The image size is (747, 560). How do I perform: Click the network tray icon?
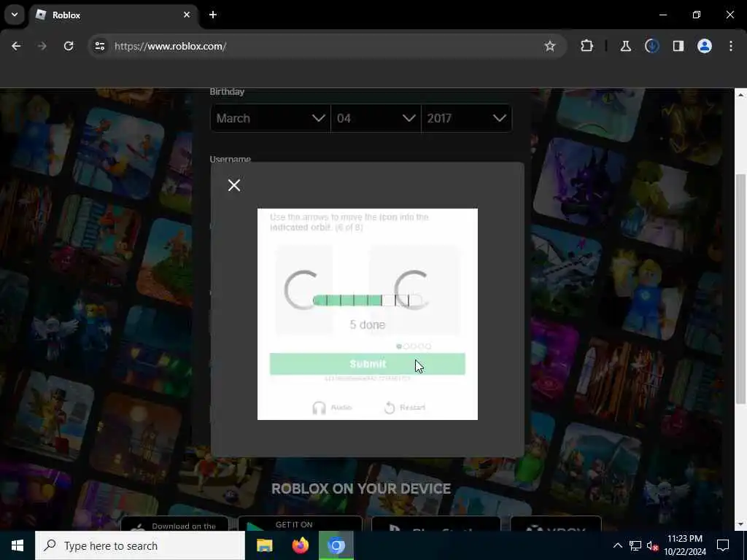coord(635,545)
